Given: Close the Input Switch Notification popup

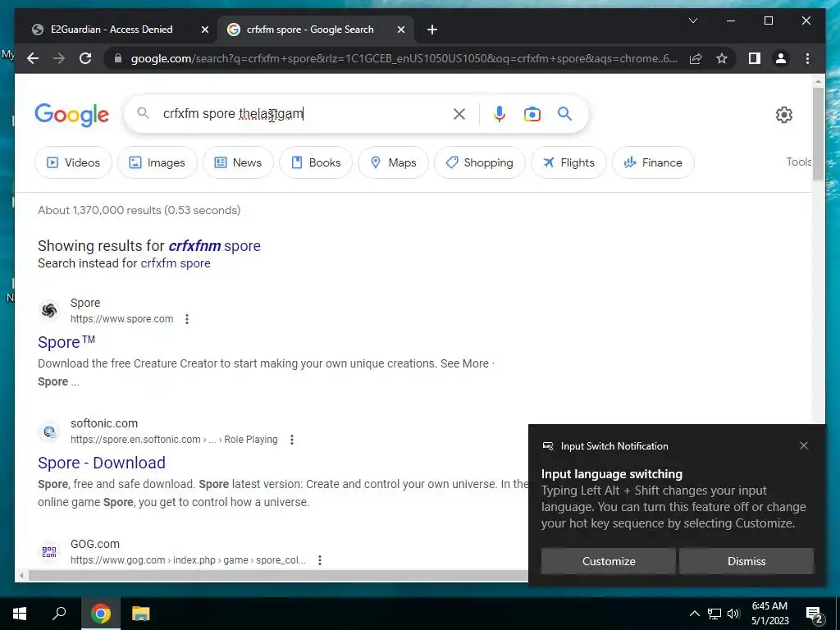Looking at the screenshot, I should [804, 445].
